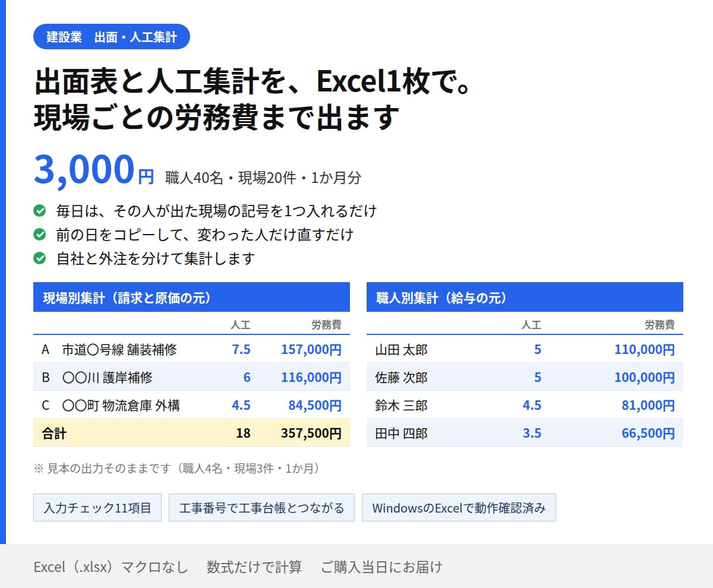The width and height of the screenshot is (713, 588).
Task: Click the green check icon beside 前の日をコピーして
Action: pos(40,235)
